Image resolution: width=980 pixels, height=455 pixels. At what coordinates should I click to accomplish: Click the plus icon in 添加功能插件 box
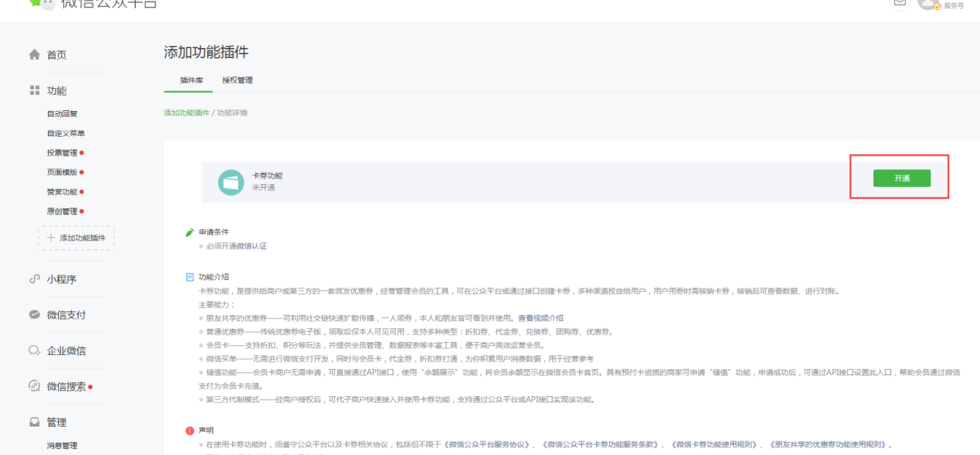coord(51,238)
